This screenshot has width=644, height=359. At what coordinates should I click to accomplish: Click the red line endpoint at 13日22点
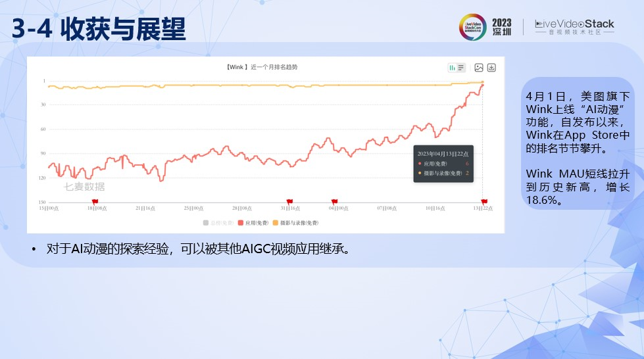(x=483, y=85)
